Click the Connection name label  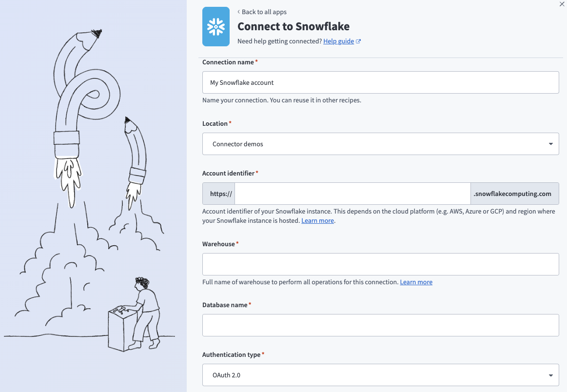[228, 62]
